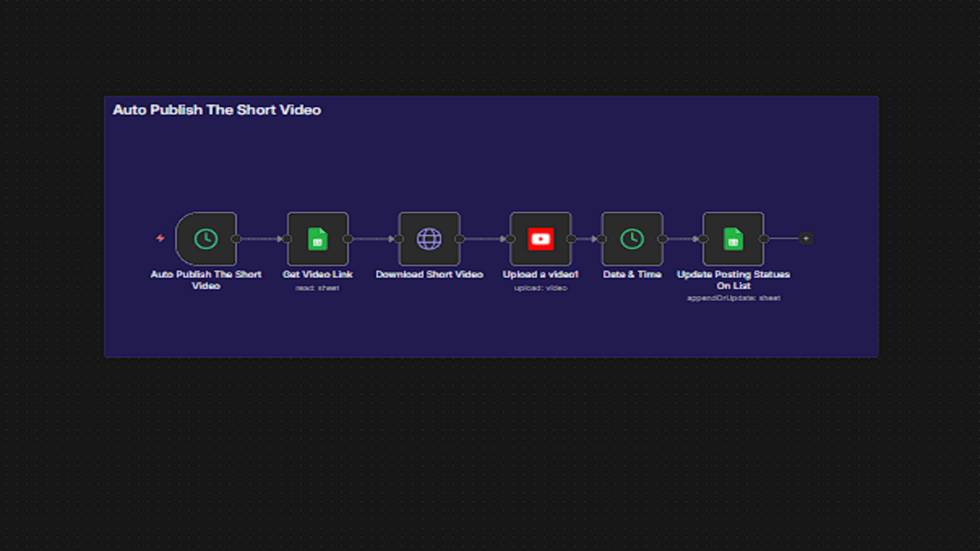Click the read: sheet subtitle text
Image resolution: width=980 pixels, height=551 pixels.
coord(317,287)
